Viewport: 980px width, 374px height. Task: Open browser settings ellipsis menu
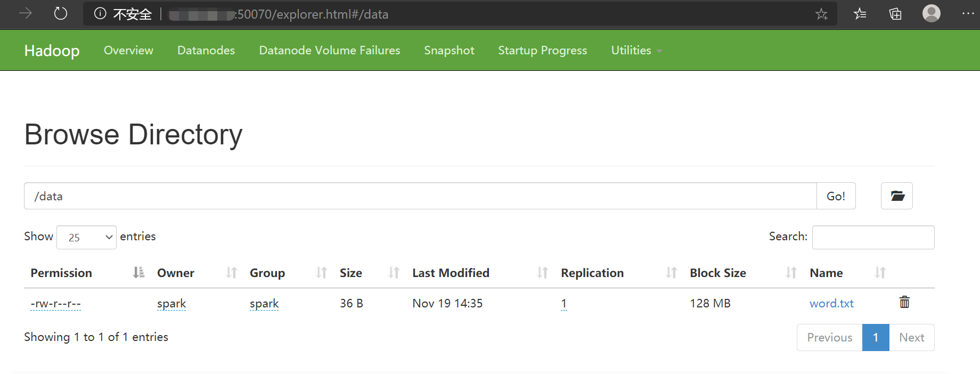tap(968, 14)
